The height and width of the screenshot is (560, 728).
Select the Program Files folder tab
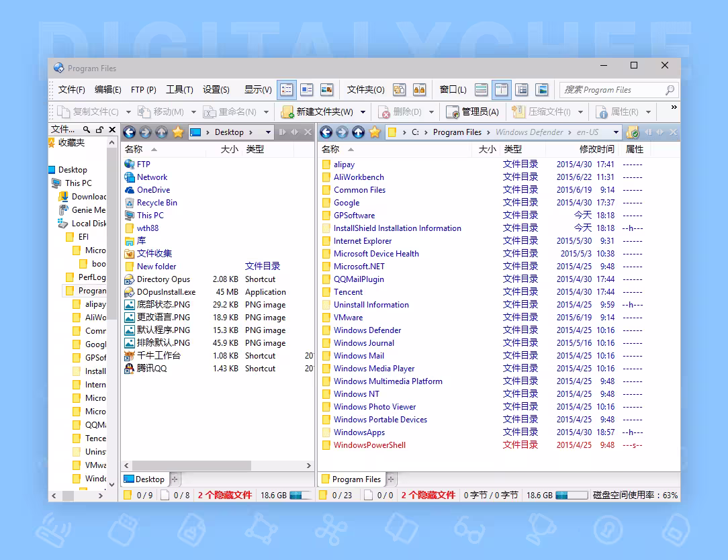coord(351,479)
